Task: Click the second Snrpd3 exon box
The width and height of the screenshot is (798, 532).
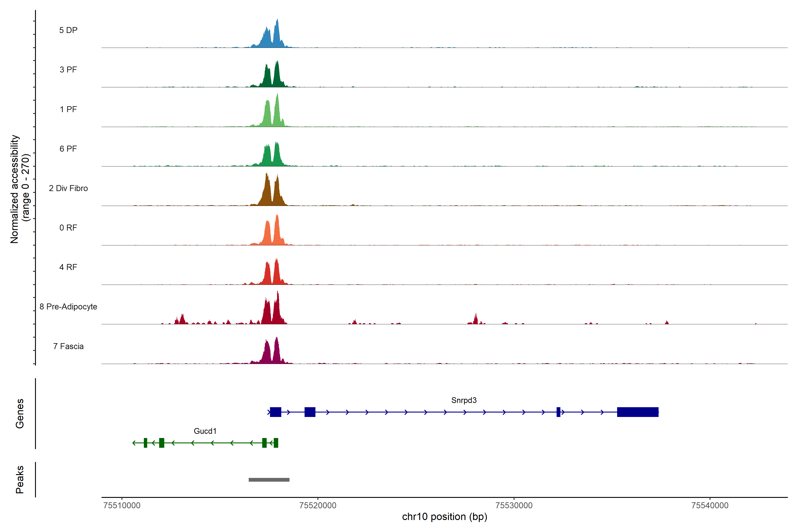Action: (310, 412)
